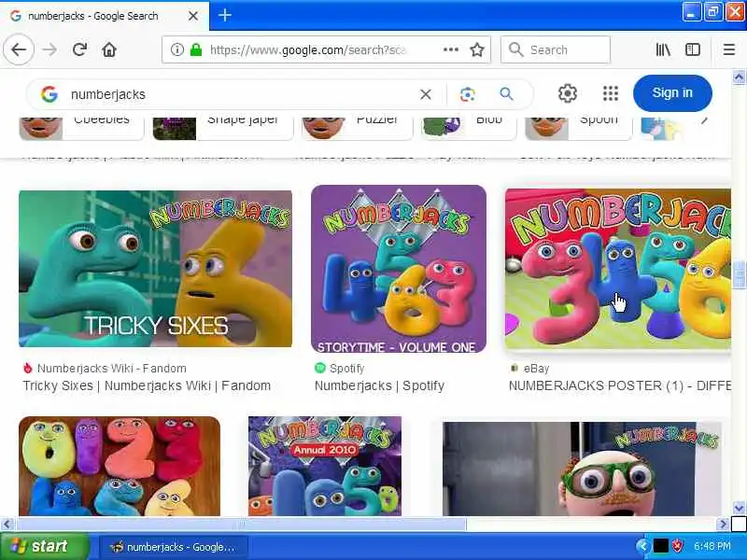Click horizontal scrollbar right arrow
The height and width of the screenshot is (560, 747).
coord(723,525)
